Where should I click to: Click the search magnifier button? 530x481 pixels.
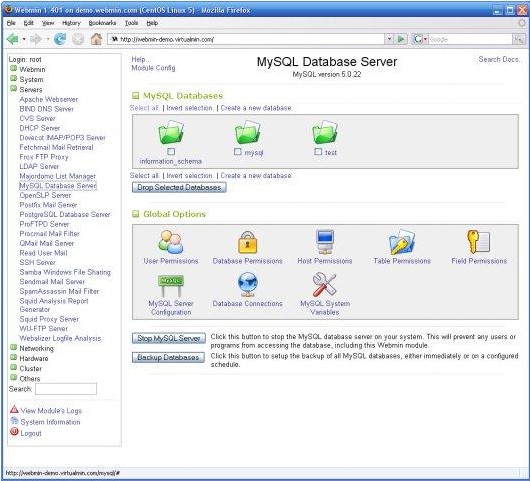point(519,39)
